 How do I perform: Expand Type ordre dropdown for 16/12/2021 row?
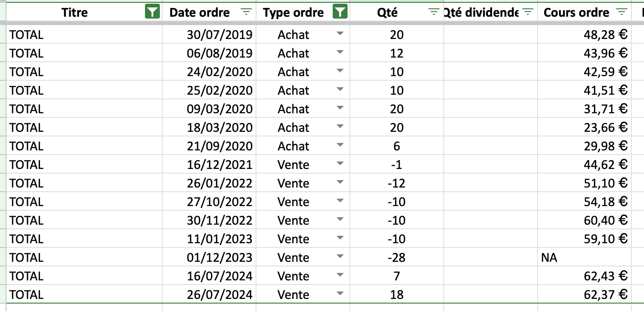point(340,164)
